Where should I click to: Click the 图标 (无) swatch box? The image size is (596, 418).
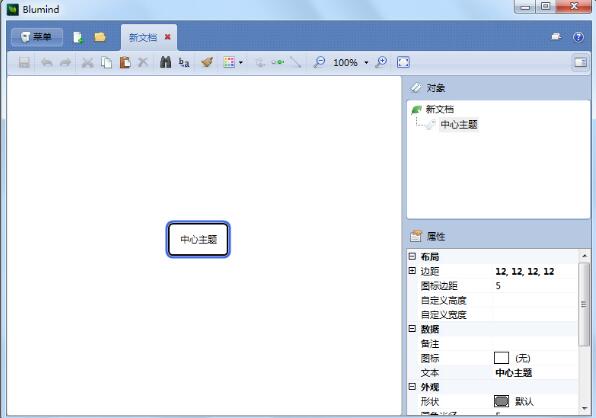coord(501,358)
